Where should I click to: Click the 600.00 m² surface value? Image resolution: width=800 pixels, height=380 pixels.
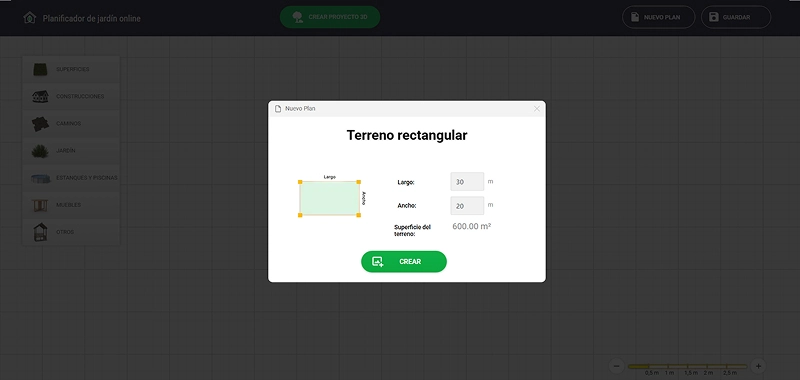[471, 226]
